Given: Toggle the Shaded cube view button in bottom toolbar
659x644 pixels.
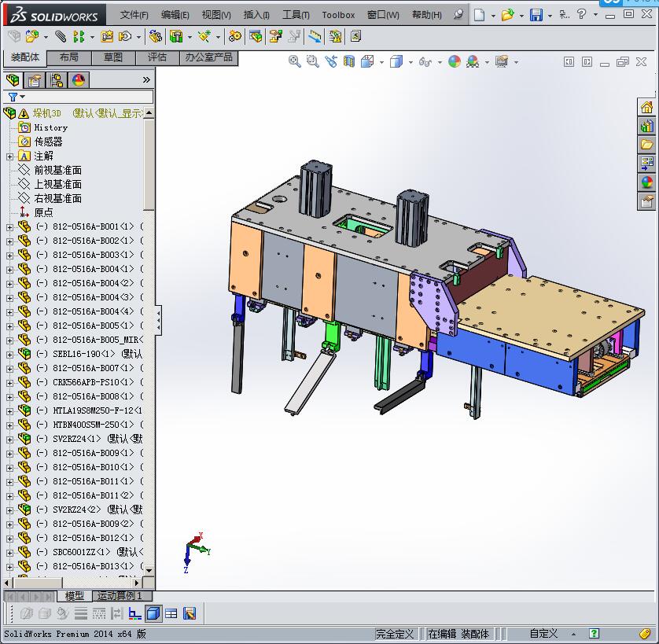Looking at the screenshot, I should tap(153, 614).
